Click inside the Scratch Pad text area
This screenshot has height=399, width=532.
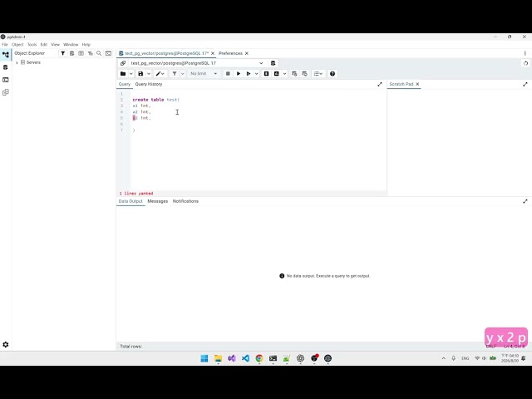point(460,142)
